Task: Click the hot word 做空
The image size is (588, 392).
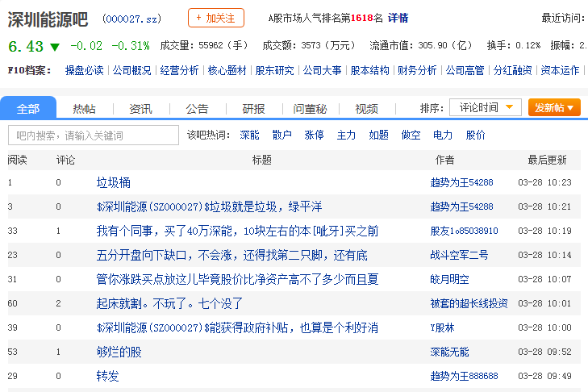Action: tap(411, 135)
